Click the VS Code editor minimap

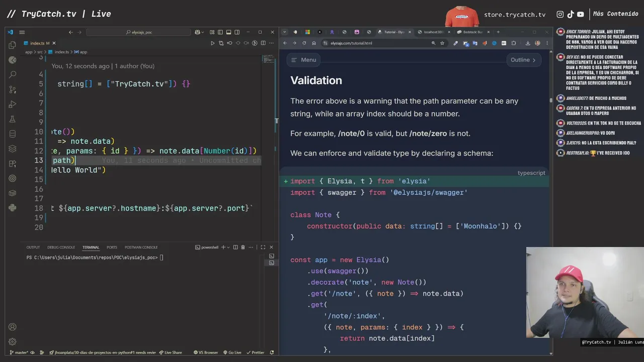269,58
